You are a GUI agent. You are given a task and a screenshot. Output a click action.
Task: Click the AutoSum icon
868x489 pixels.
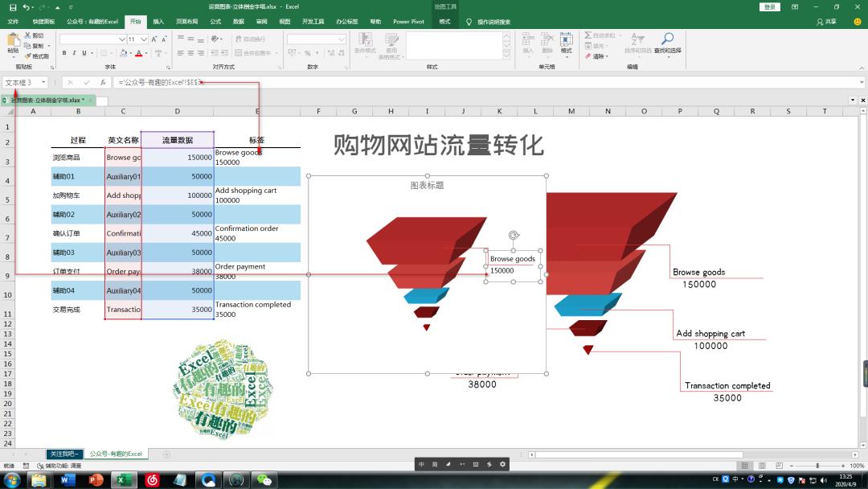pos(588,35)
